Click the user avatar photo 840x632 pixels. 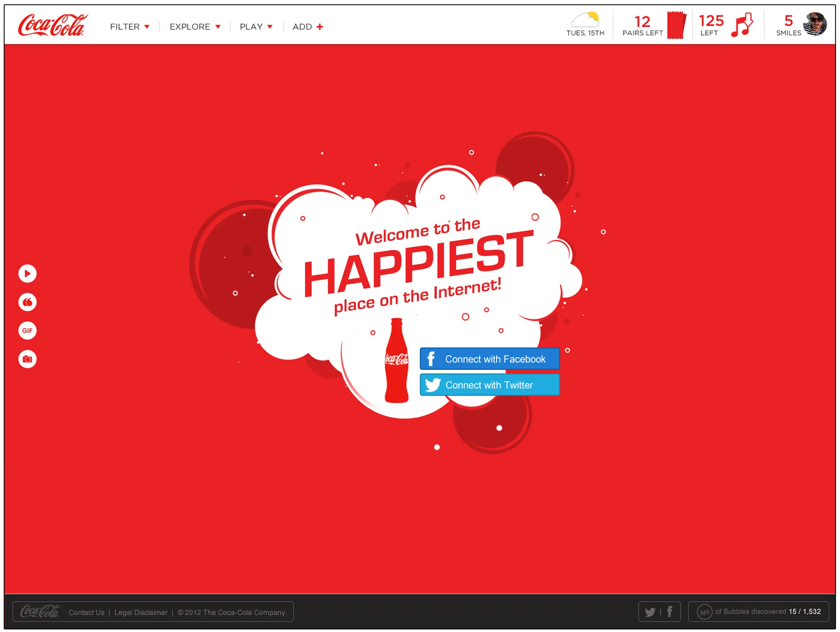[815, 24]
